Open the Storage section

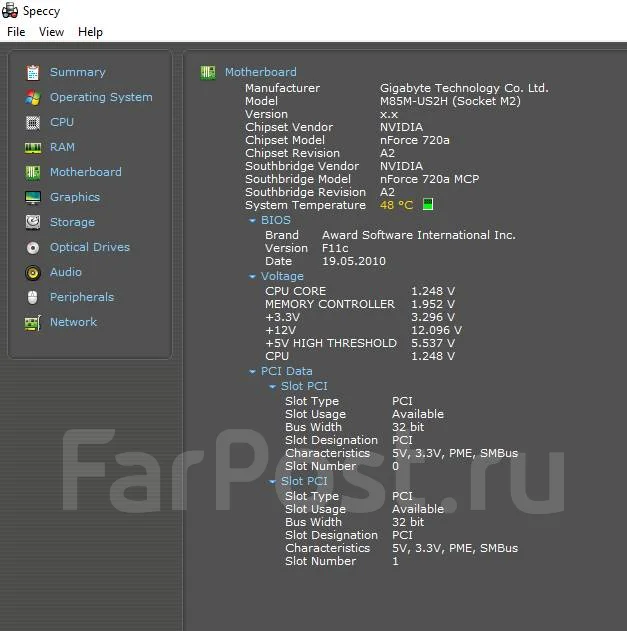tap(72, 222)
